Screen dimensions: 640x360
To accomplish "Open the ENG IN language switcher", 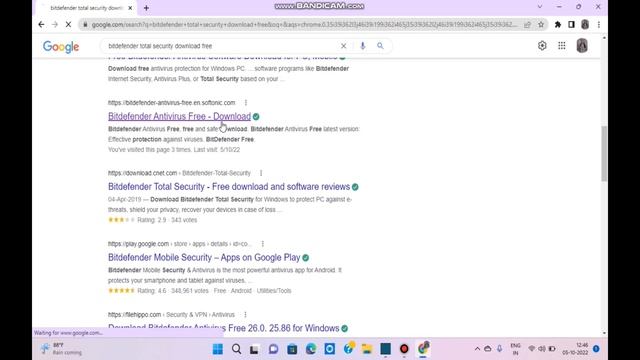I will [x=516, y=349].
